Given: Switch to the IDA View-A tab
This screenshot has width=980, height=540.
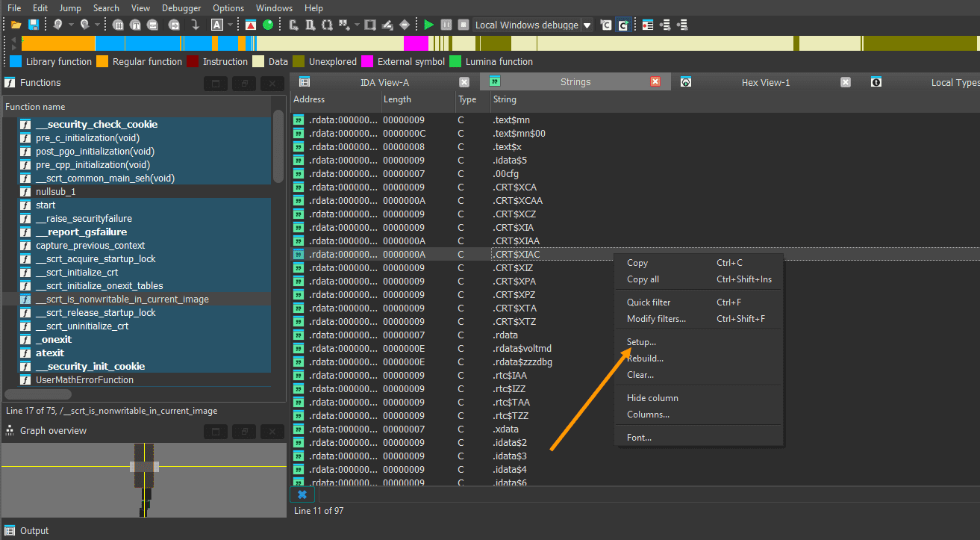Looking at the screenshot, I should (x=384, y=82).
